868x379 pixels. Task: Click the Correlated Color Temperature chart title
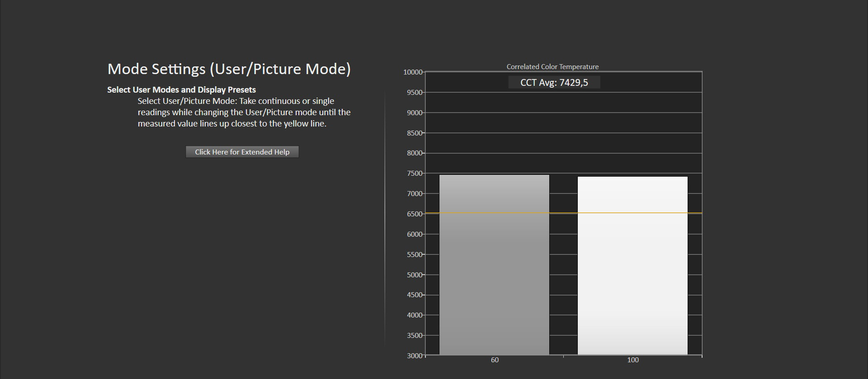[552, 67]
